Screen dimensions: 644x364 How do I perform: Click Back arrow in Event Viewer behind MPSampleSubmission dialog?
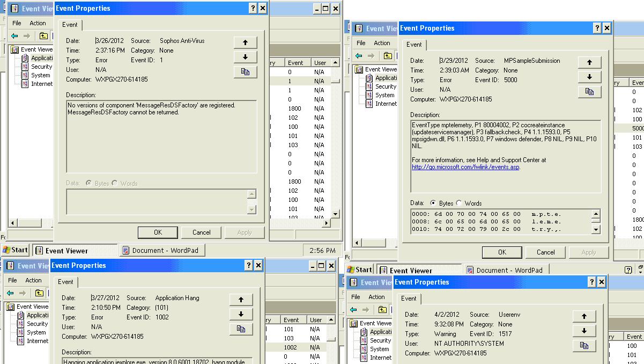[x=359, y=56]
